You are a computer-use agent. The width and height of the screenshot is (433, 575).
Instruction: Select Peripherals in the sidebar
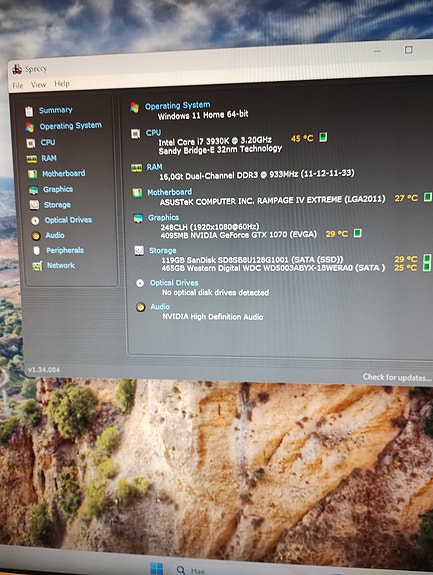tap(65, 250)
